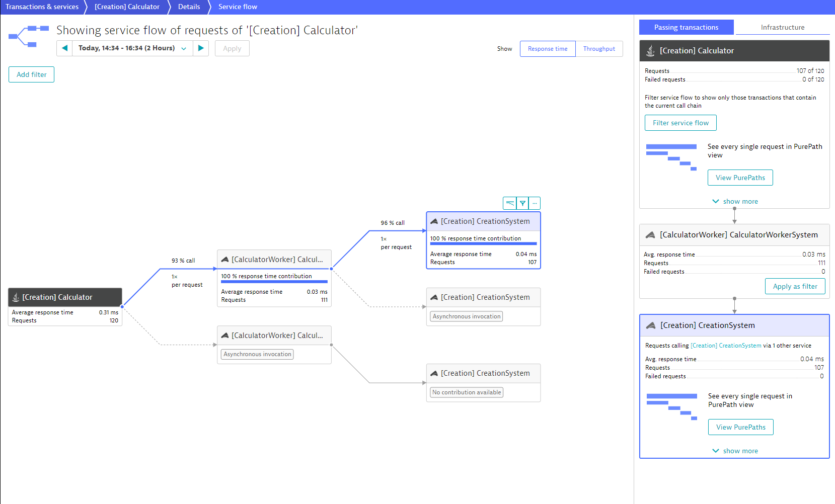Click the '96 % call' label

pos(393,223)
